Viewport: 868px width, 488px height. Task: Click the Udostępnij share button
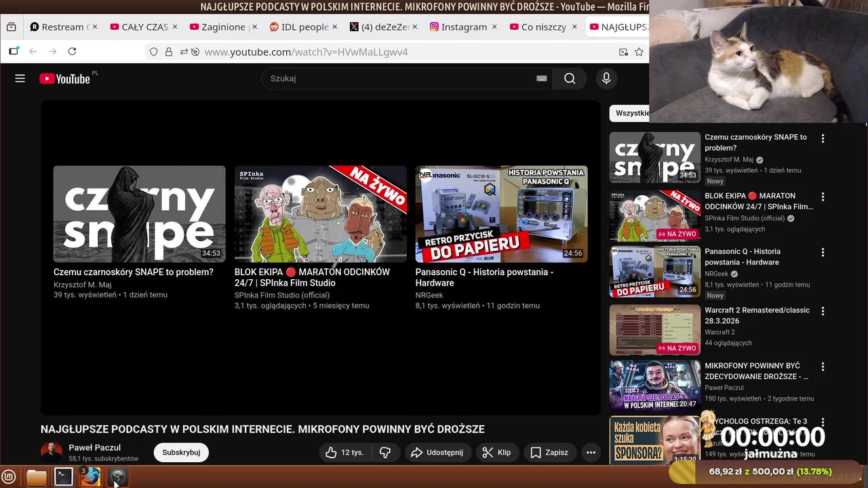point(437,452)
